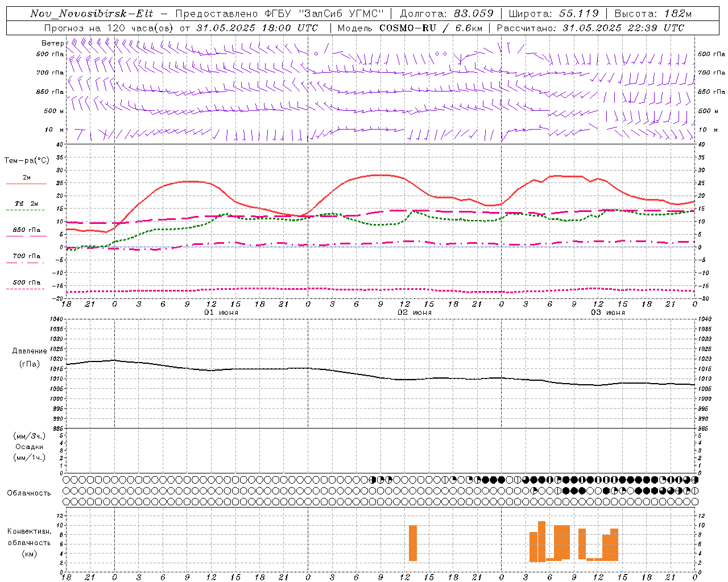
Task: Click the 500 гПа entry in temperature legend
Action: [x=27, y=282]
